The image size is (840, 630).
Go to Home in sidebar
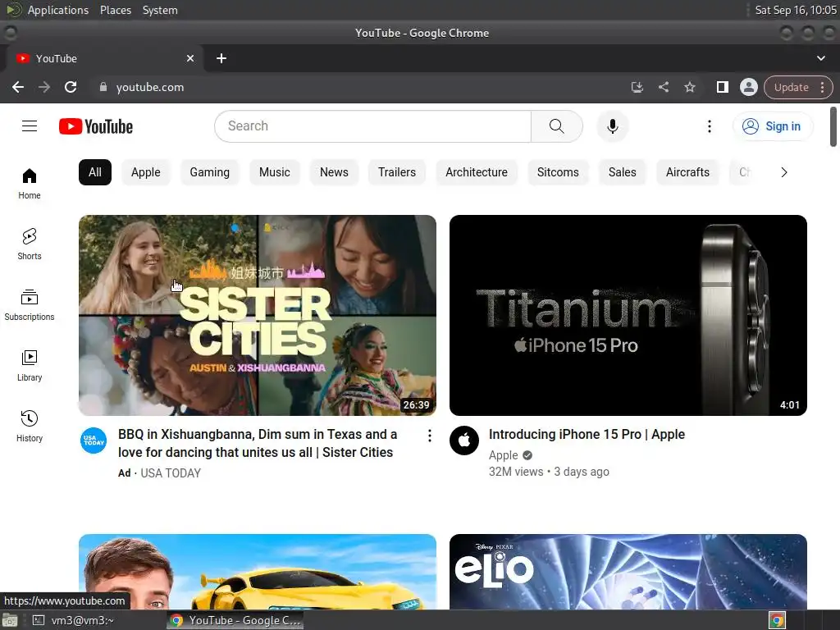[x=30, y=184]
